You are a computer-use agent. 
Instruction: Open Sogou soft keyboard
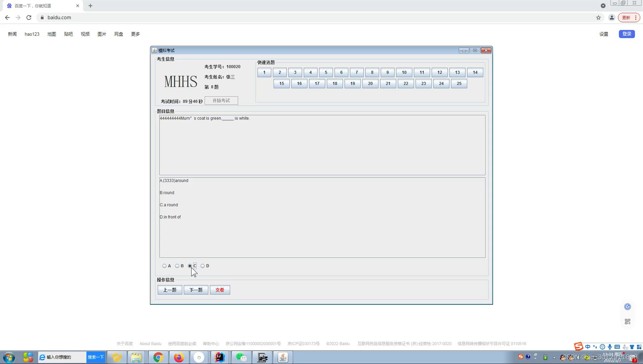[x=617, y=347]
